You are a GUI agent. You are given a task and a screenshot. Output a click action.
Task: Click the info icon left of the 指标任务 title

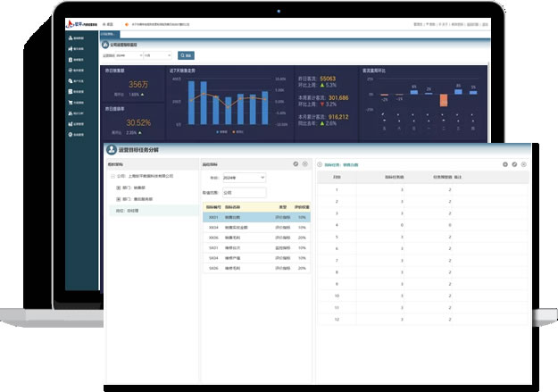pyautogui.click(x=319, y=165)
